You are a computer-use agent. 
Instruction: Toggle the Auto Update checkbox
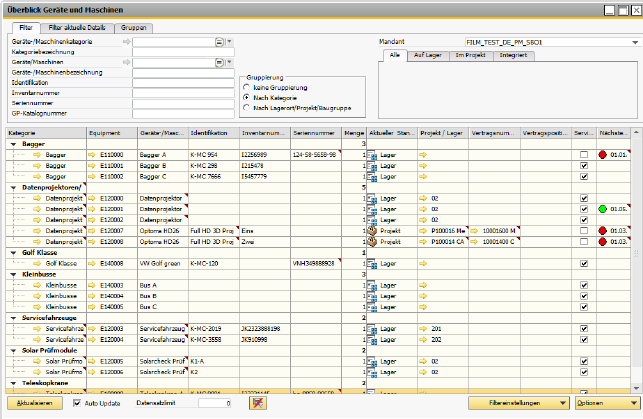tap(77, 403)
